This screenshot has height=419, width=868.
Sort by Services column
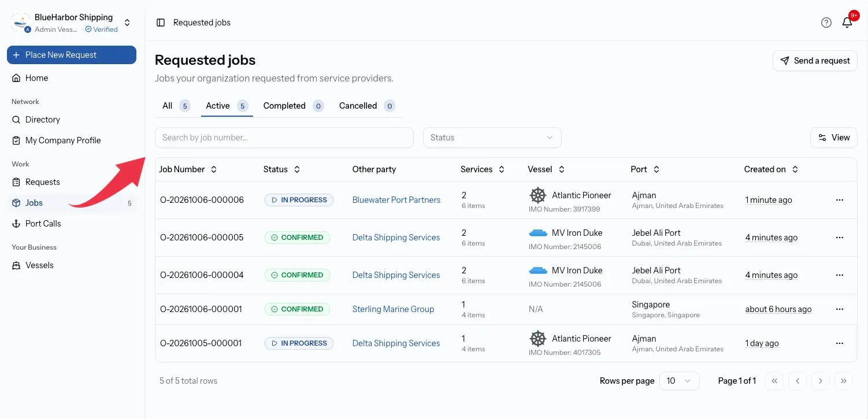click(483, 169)
